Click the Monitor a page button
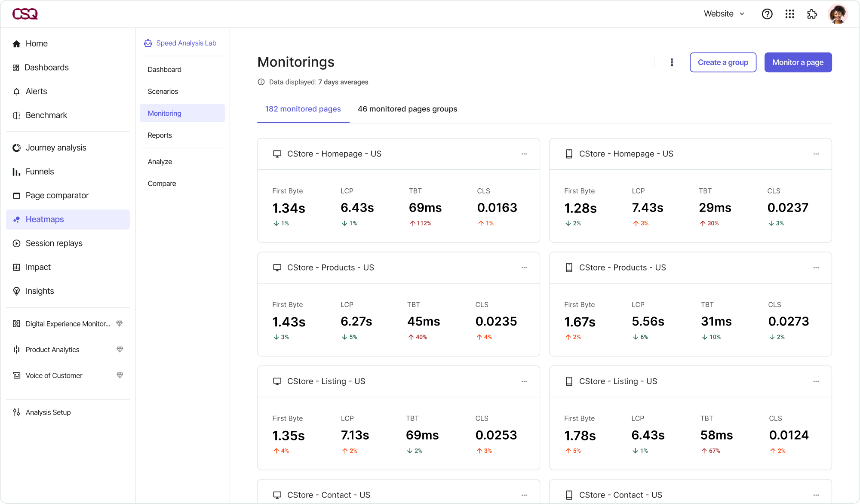Image resolution: width=860 pixels, height=504 pixels. click(x=798, y=62)
